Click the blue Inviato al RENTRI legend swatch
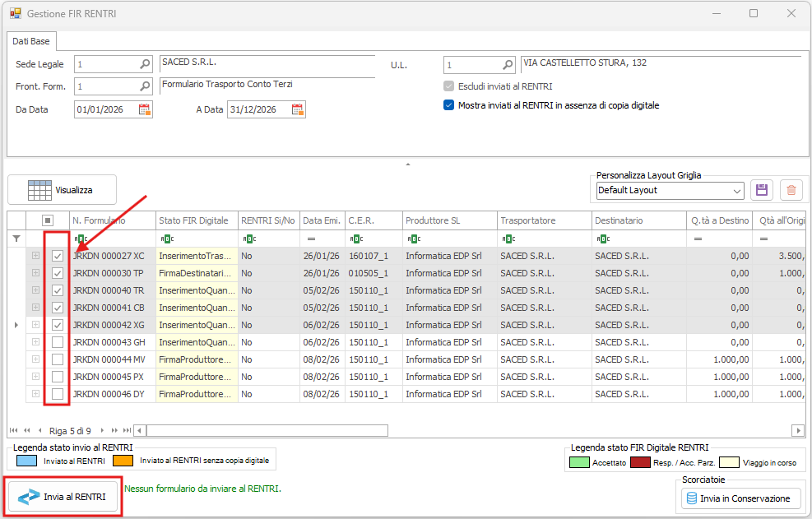This screenshot has width=812, height=519. (26, 461)
